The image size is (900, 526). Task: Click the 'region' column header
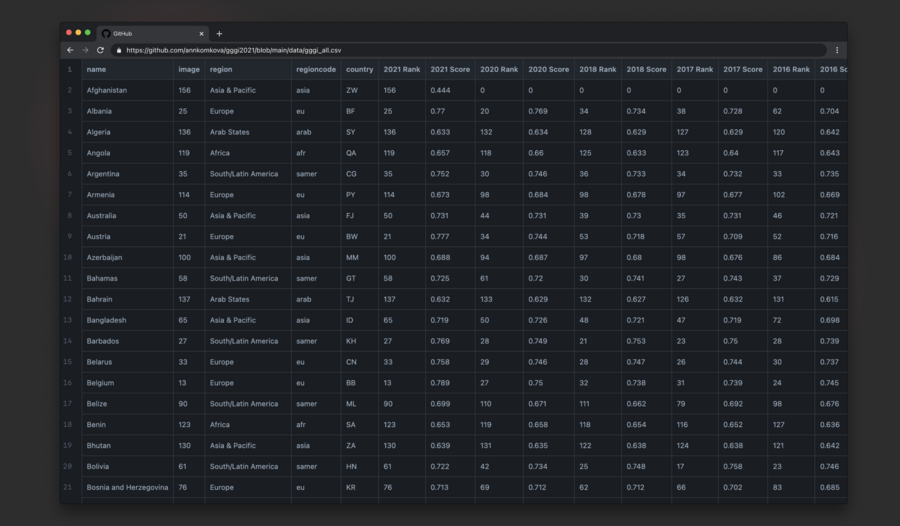click(220, 69)
